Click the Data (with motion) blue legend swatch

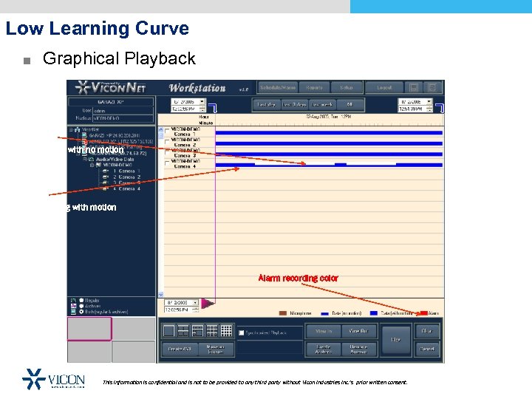pyautogui.click(x=374, y=313)
